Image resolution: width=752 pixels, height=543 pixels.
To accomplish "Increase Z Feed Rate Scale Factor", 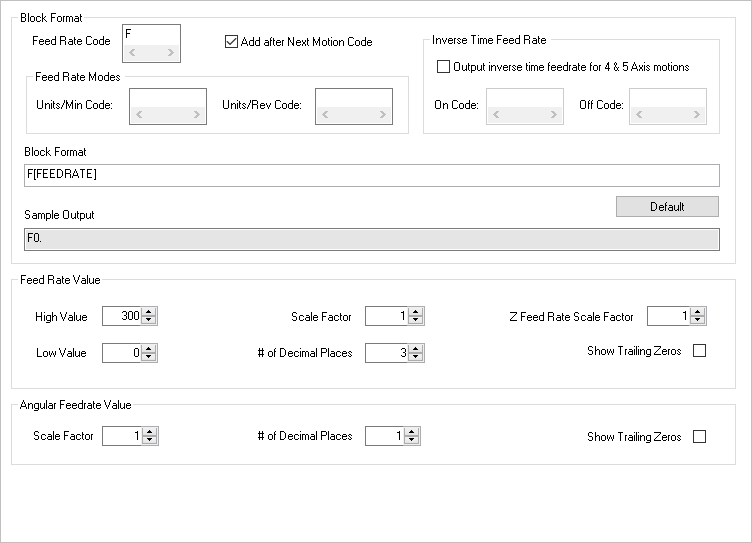I will pos(697,312).
